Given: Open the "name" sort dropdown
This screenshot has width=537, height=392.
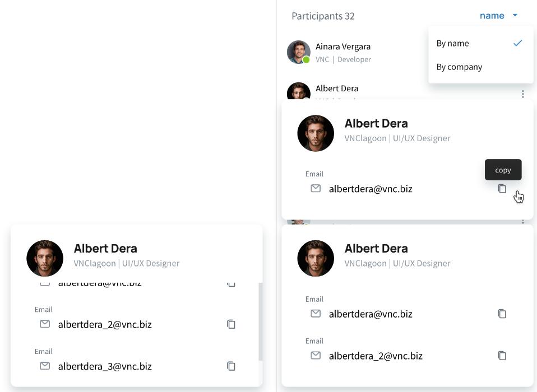Looking at the screenshot, I should point(492,16).
